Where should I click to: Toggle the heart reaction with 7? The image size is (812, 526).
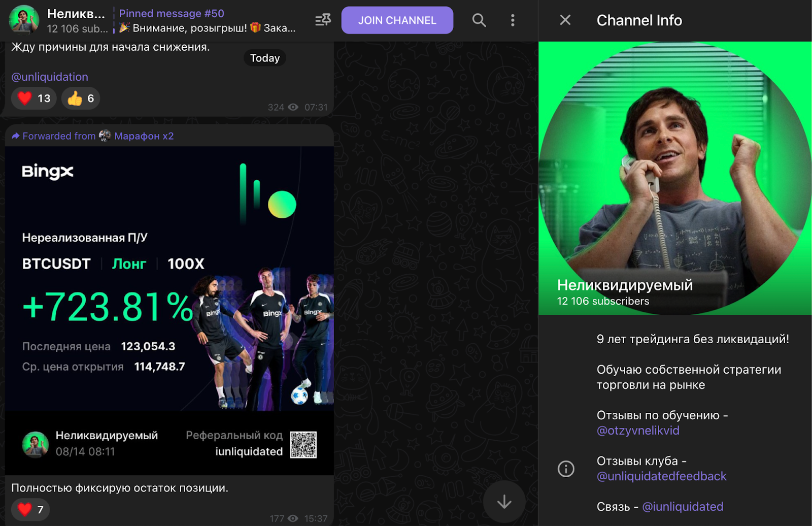(x=30, y=509)
